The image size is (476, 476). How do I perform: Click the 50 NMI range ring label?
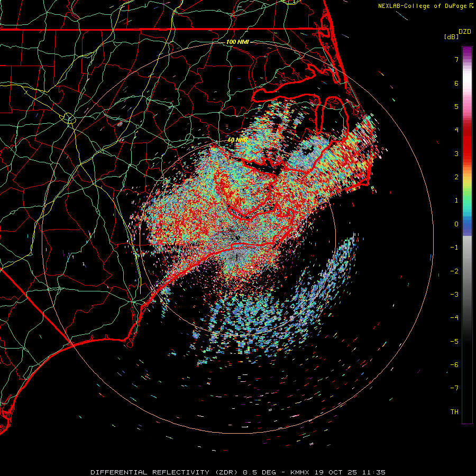click(x=237, y=140)
